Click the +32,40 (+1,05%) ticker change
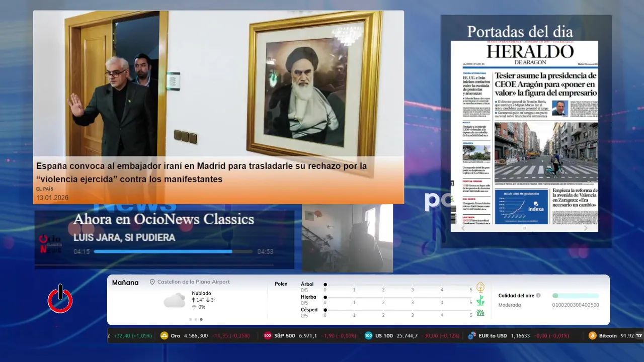644x362 pixels. pyautogui.click(x=133, y=335)
